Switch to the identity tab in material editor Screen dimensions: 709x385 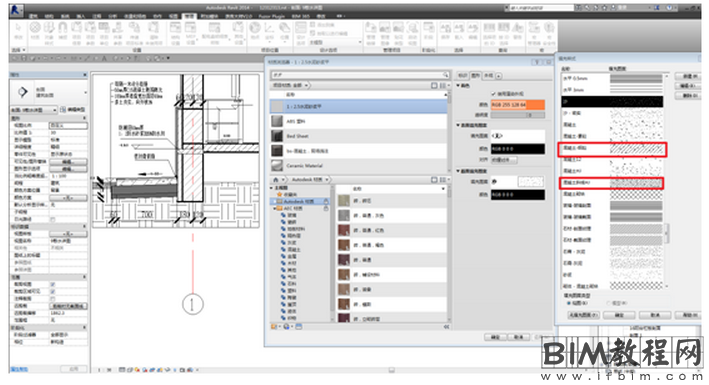pos(463,76)
